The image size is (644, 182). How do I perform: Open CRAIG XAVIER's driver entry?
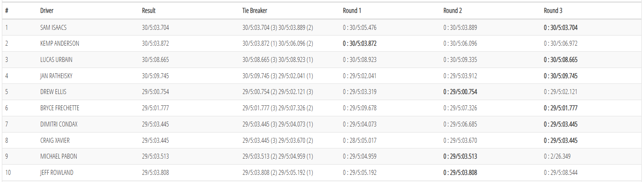click(x=55, y=140)
